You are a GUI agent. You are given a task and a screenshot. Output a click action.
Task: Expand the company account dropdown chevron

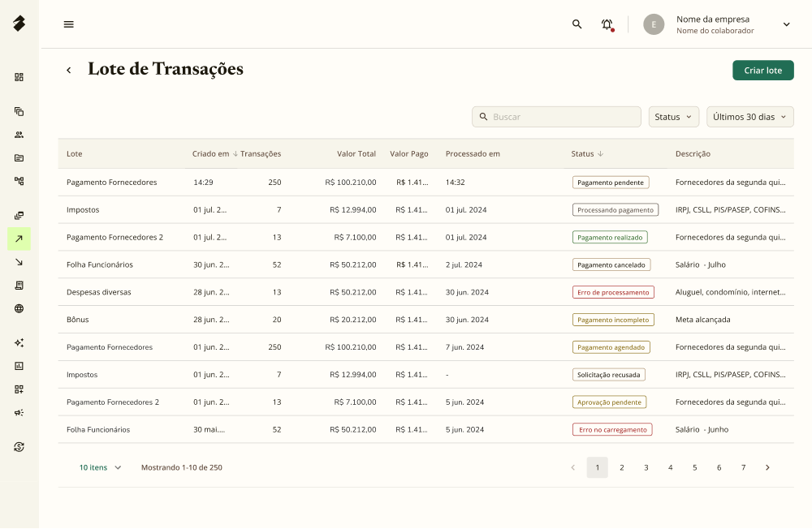click(786, 24)
